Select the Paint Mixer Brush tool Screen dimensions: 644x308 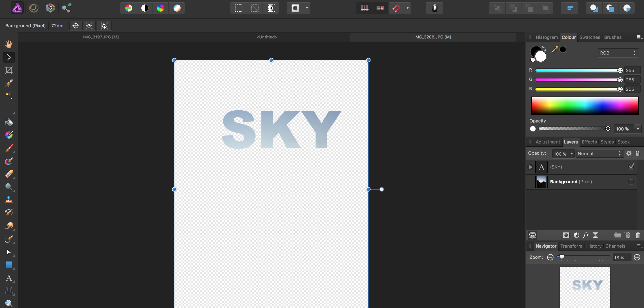point(9,161)
